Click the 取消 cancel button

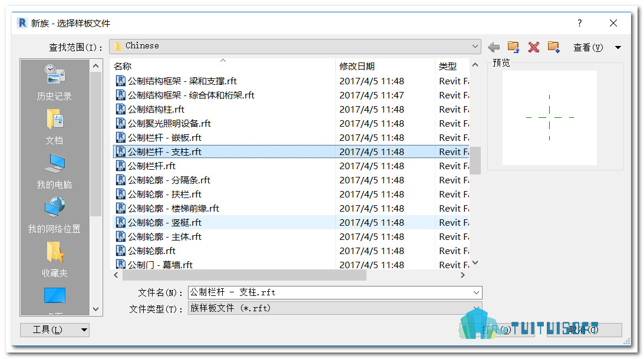[x=584, y=330]
